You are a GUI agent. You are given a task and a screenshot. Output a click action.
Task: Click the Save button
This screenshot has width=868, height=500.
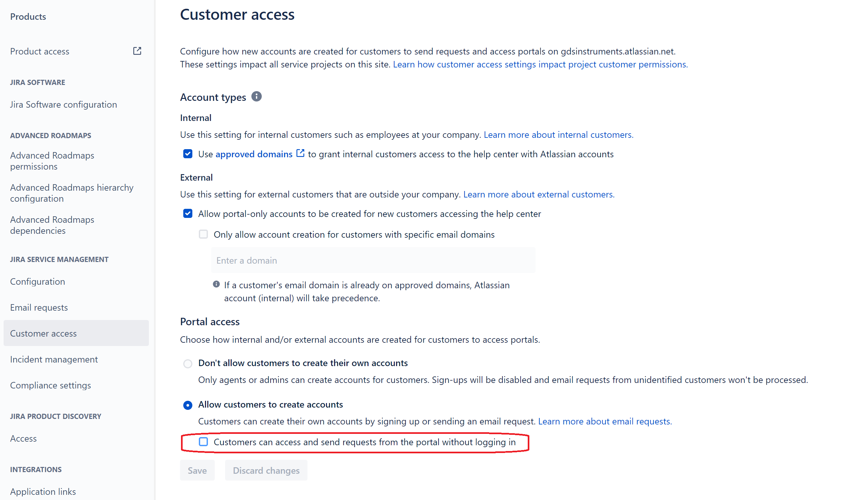pyautogui.click(x=197, y=470)
